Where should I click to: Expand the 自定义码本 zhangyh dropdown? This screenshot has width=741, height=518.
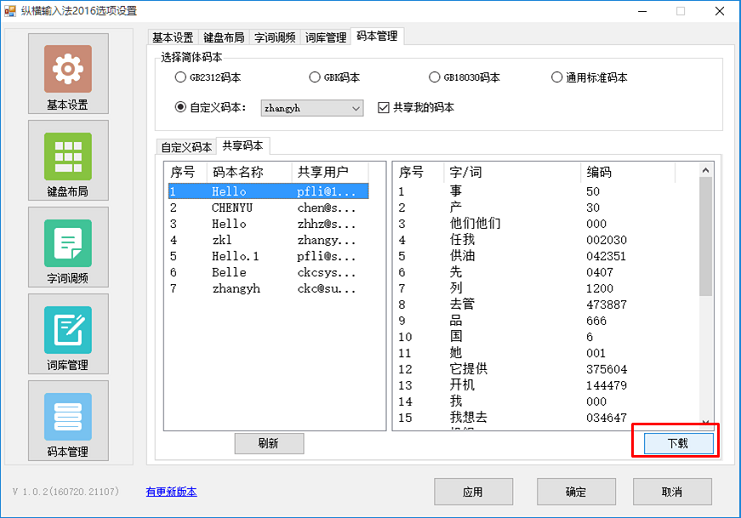355,107
